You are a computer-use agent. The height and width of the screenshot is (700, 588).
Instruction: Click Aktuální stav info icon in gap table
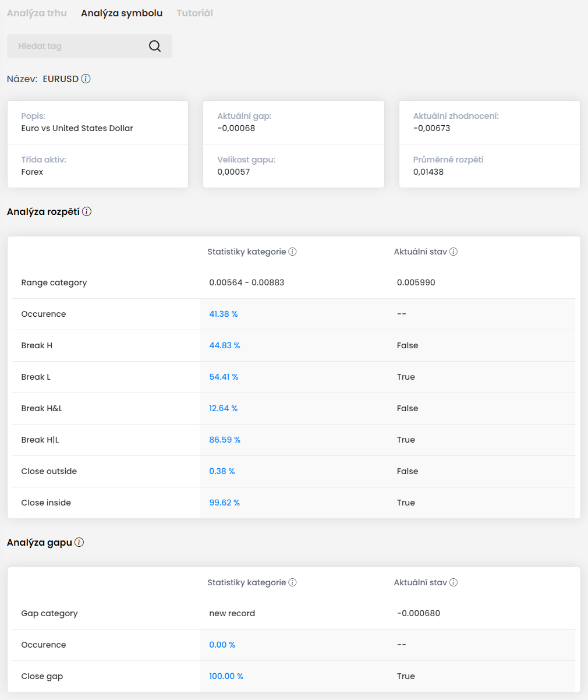pyautogui.click(x=454, y=583)
